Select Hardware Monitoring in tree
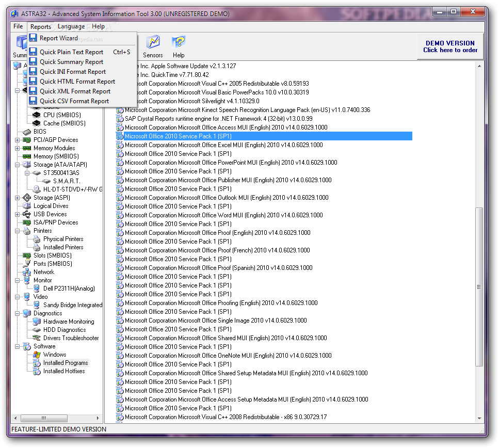This screenshot has height=448, width=499. [x=69, y=322]
